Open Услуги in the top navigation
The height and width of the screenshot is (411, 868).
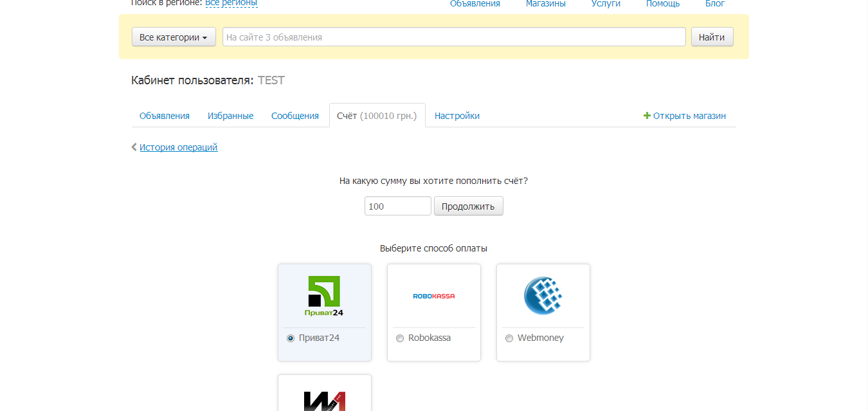point(606,4)
